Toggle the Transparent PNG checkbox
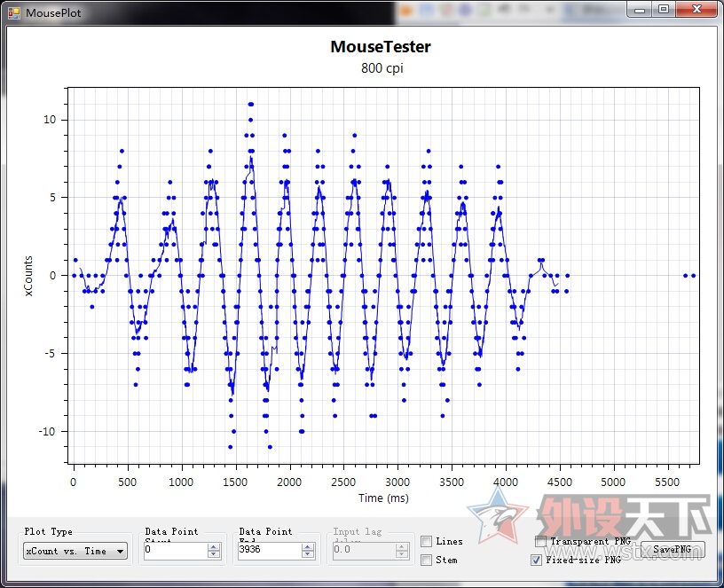Image resolution: width=724 pixels, height=588 pixels. tap(540, 541)
